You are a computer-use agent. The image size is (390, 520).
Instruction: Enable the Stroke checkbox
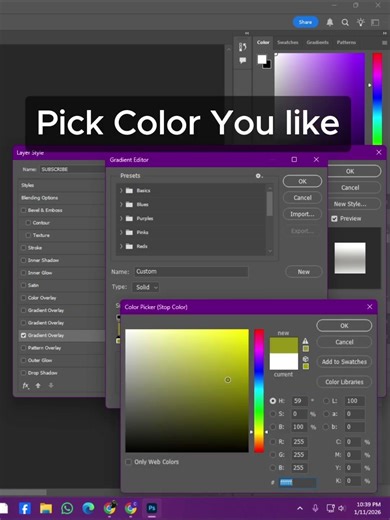[x=23, y=248]
